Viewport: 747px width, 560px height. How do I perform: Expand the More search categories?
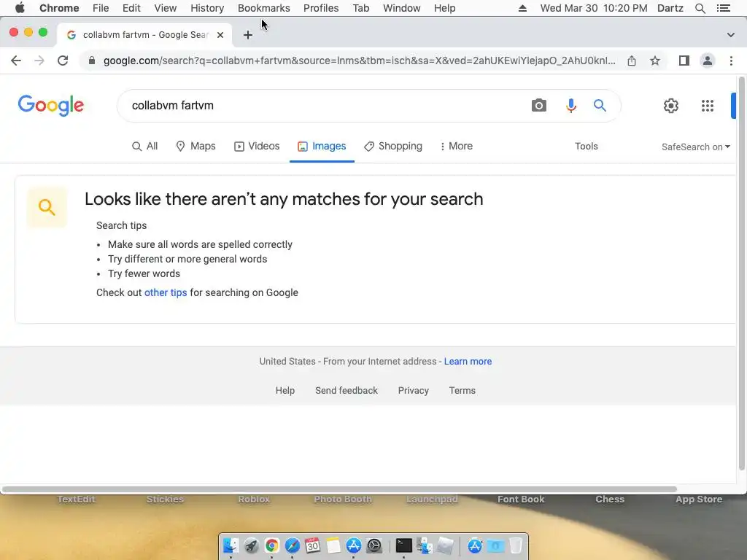tap(456, 146)
